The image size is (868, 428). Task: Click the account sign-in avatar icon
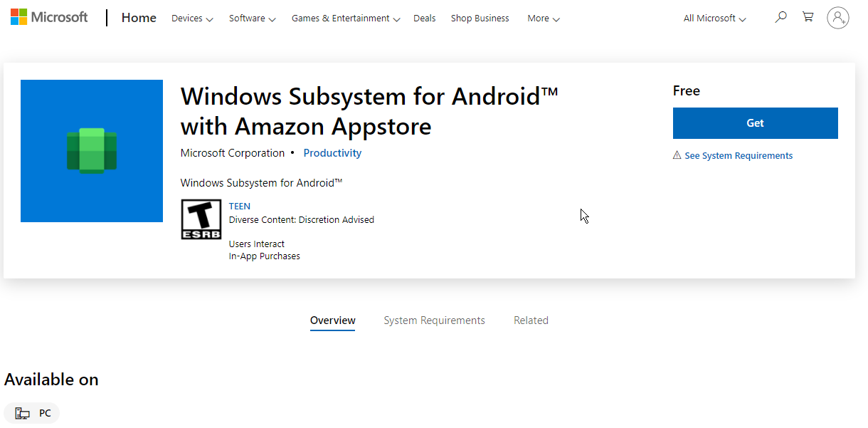tap(838, 18)
